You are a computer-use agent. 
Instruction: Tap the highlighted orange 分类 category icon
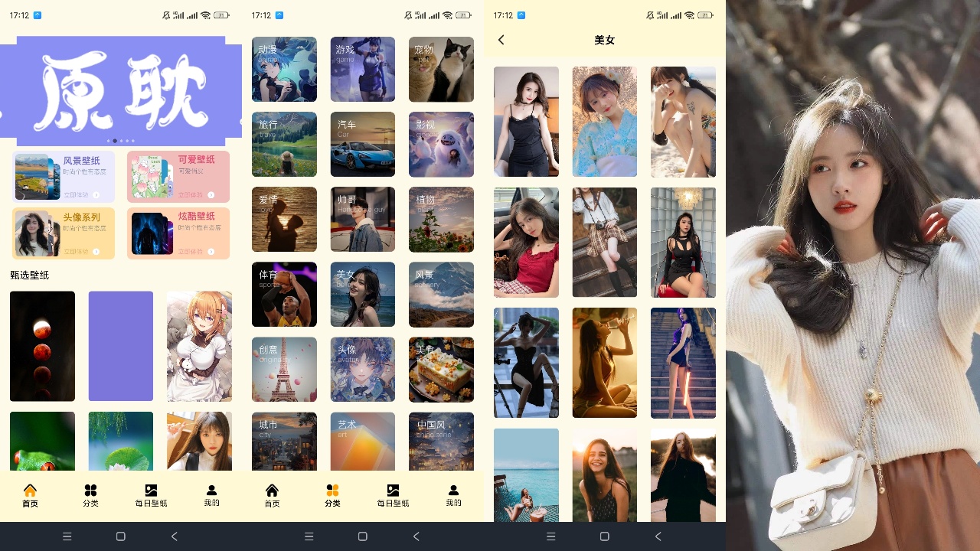[332, 491]
